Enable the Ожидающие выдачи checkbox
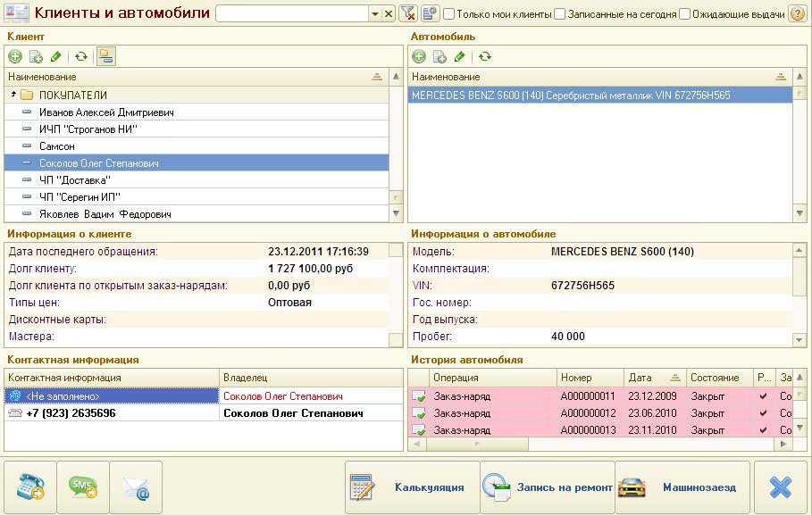This screenshot has width=812, height=516. click(x=684, y=14)
